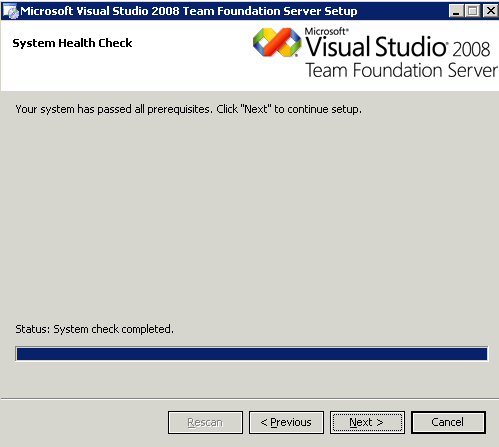Maximize the setup window

pos(473,11)
